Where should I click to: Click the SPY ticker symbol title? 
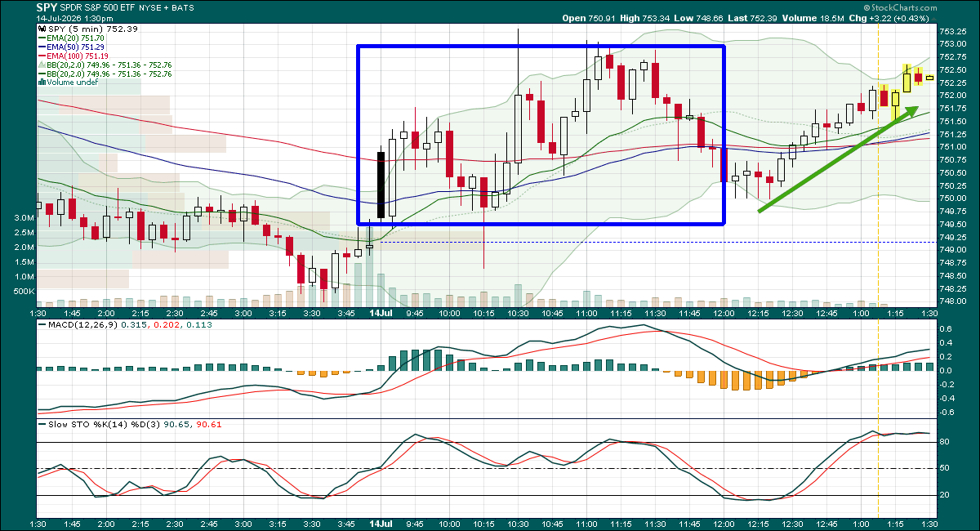point(47,7)
